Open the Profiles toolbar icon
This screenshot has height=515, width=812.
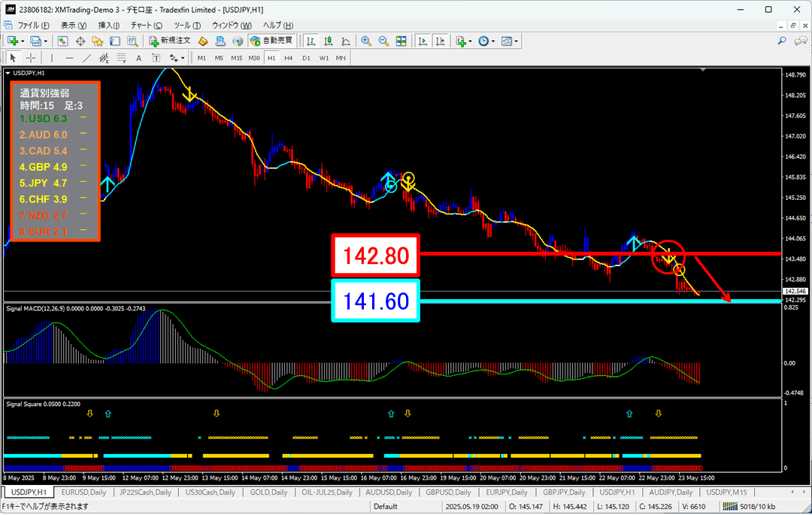click(35, 41)
